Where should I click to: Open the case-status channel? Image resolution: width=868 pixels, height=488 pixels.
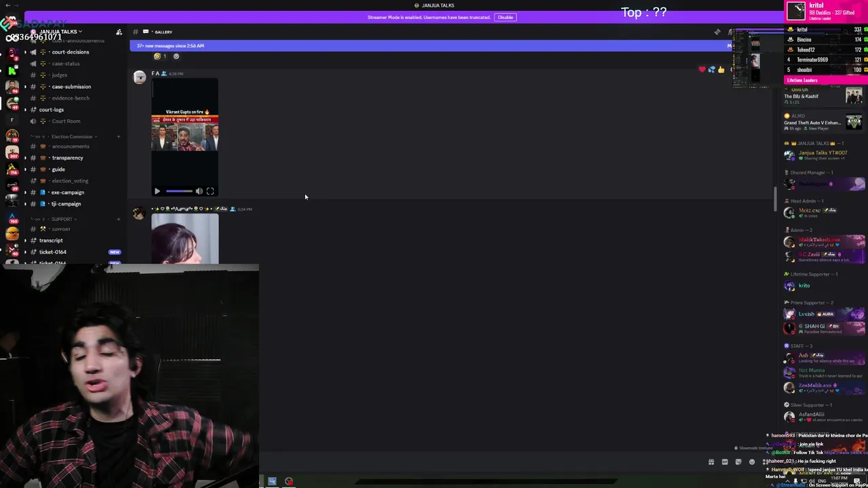(66, 64)
